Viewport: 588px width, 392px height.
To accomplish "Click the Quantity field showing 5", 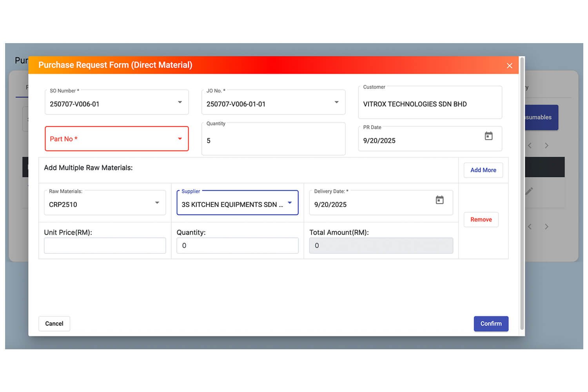I will [273, 140].
